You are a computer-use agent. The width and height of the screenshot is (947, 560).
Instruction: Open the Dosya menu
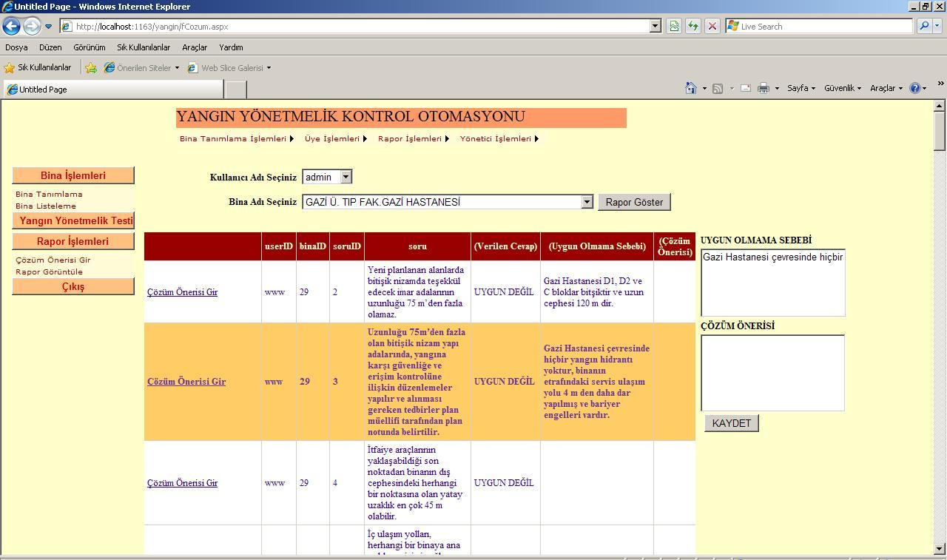click(16, 47)
